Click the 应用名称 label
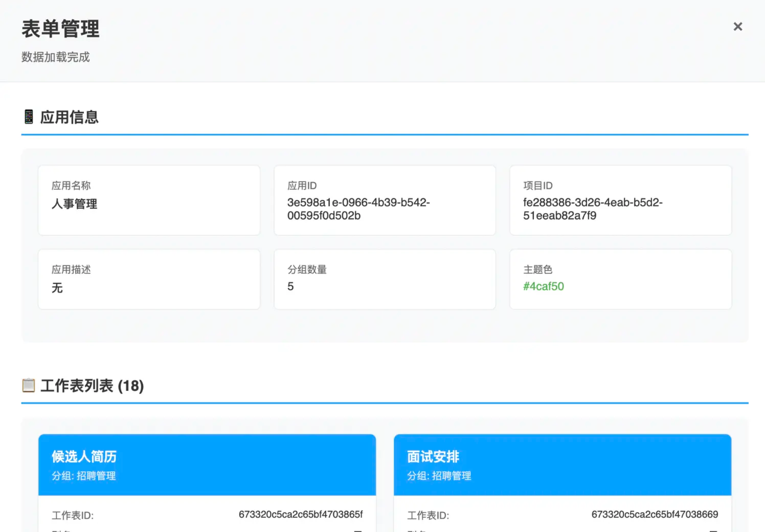Viewport: 765px width, 532px height. point(71,186)
